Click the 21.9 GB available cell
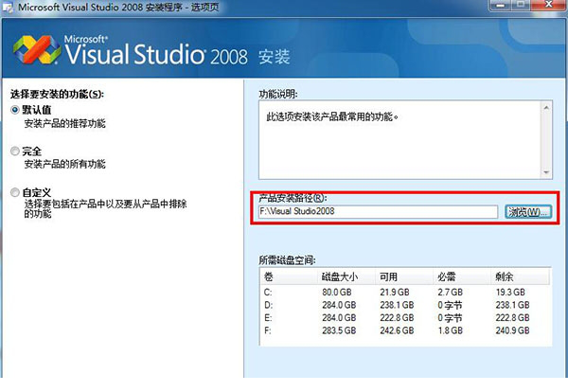568x392 pixels. 395,292
